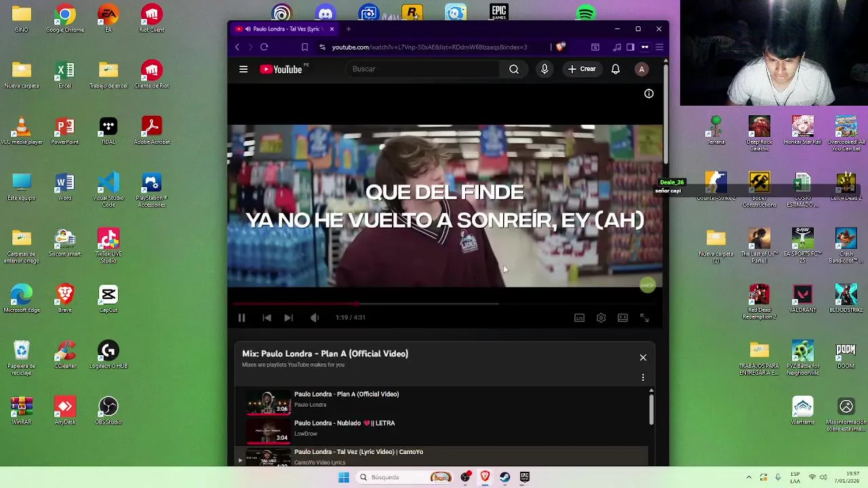Viewport: 868px width, 488px height.
Task: Open Nublado thumbnail showing 3:04
Action: click(x=267, y=431)
